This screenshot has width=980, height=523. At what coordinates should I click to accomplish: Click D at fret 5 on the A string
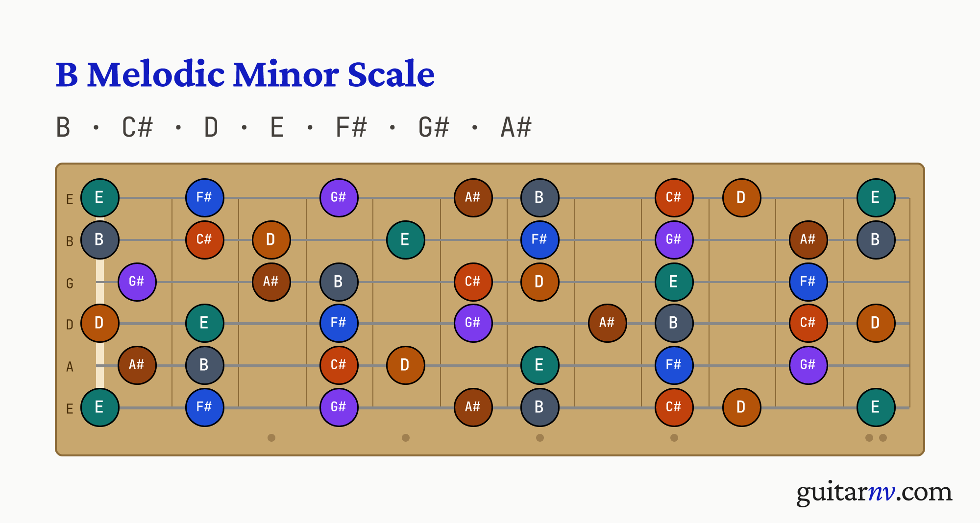tap(406, 365)
